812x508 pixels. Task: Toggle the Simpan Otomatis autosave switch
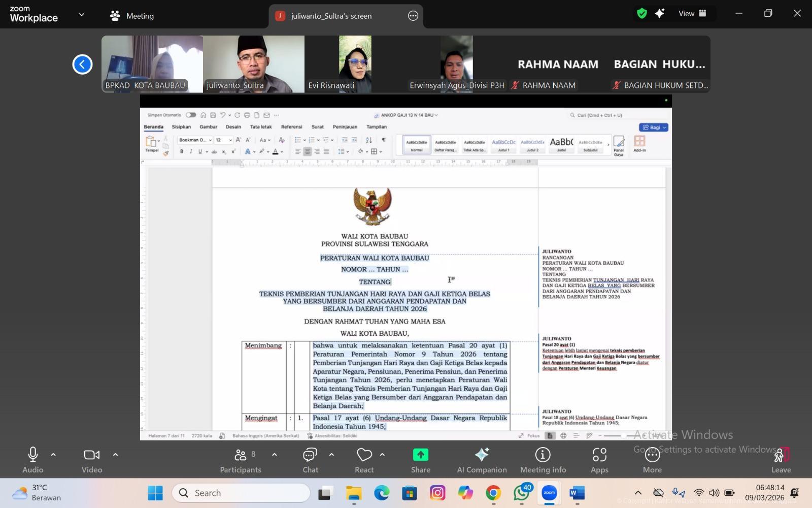click(x=191, y=115)
